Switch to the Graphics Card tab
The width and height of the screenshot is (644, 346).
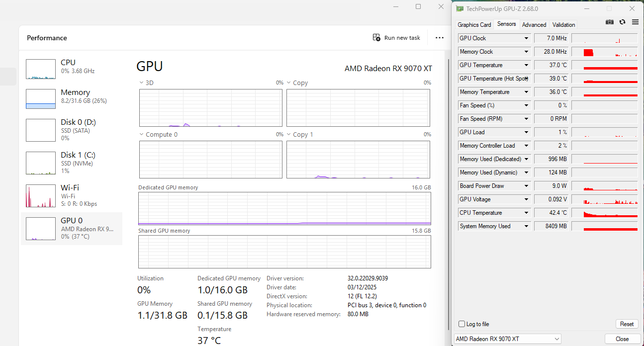(x=474, y=25)
